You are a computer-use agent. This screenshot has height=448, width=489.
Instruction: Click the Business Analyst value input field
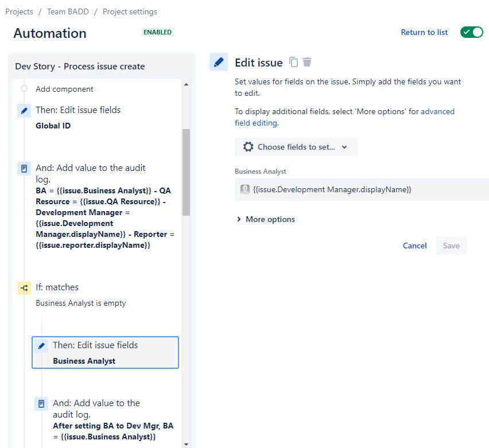[362, 189]
